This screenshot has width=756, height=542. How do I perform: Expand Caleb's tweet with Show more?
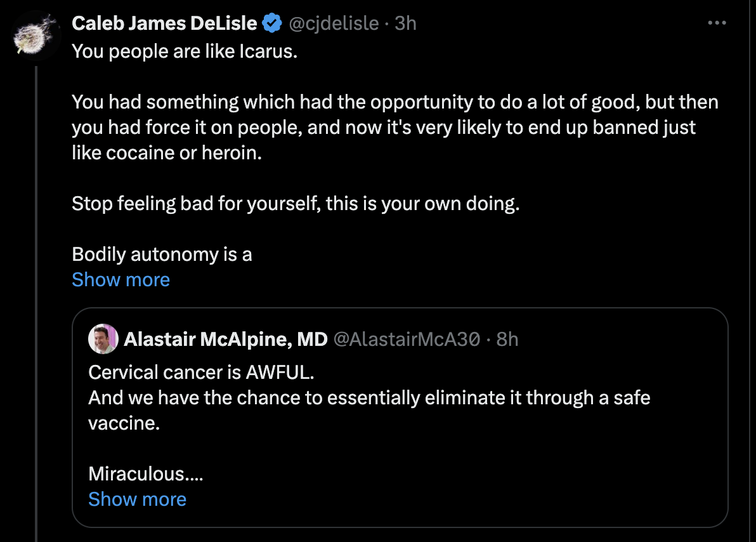(121, 280)
